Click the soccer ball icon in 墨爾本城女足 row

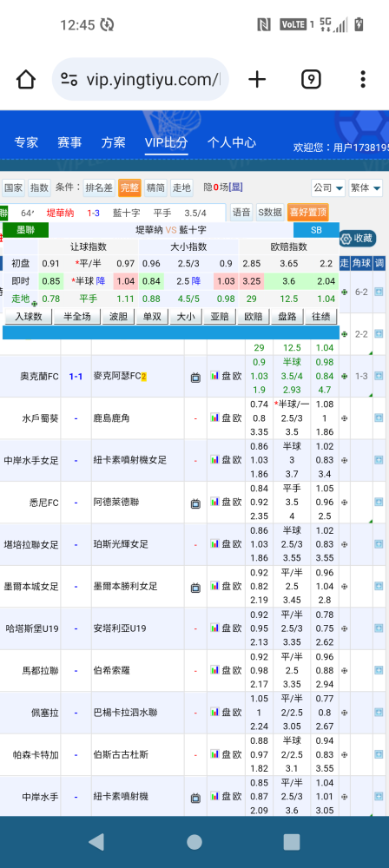(345, 587)
